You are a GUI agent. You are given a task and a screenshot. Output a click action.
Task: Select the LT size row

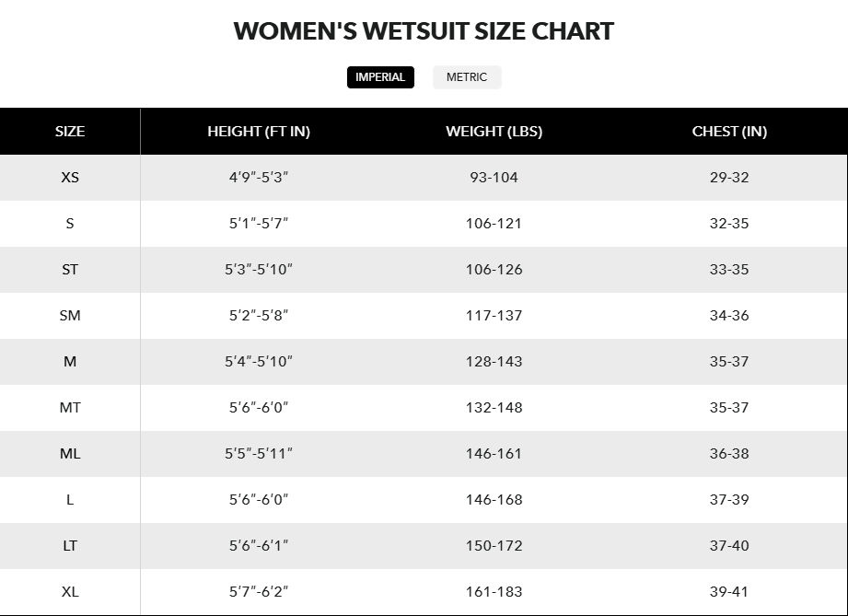[69, 546]
